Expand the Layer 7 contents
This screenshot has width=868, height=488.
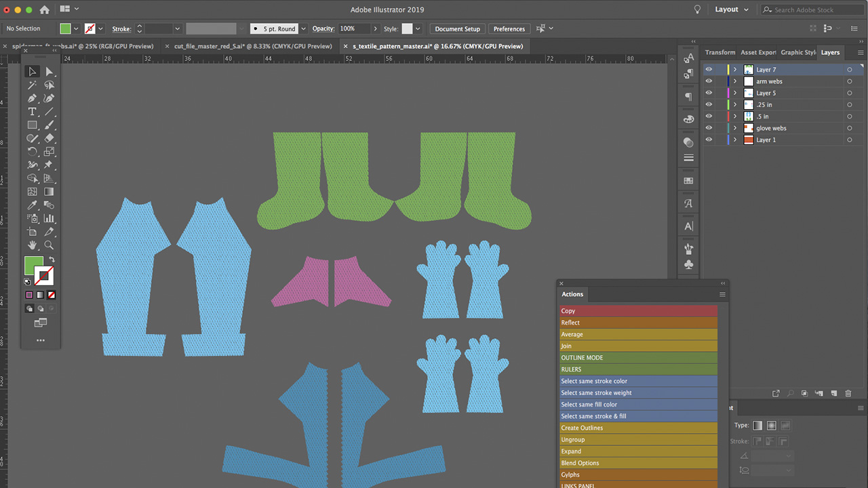pyautogui.click(x=735, y=70)
